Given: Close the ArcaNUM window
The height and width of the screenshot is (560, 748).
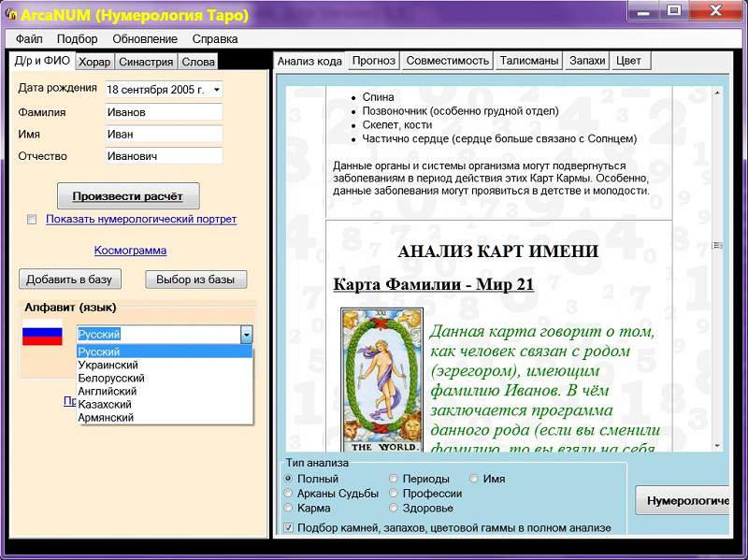Looking at the screenshot, I should [x=715, y=11].
